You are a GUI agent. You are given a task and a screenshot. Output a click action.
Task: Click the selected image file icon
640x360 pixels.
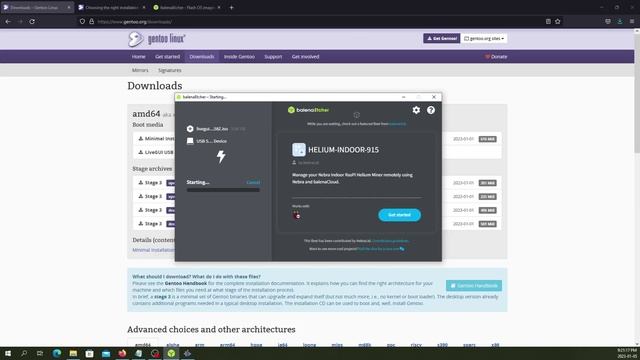click(x=190, y=129)
